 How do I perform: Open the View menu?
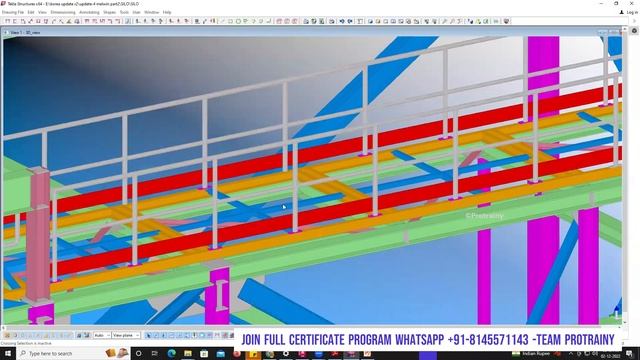pos(42,12)
